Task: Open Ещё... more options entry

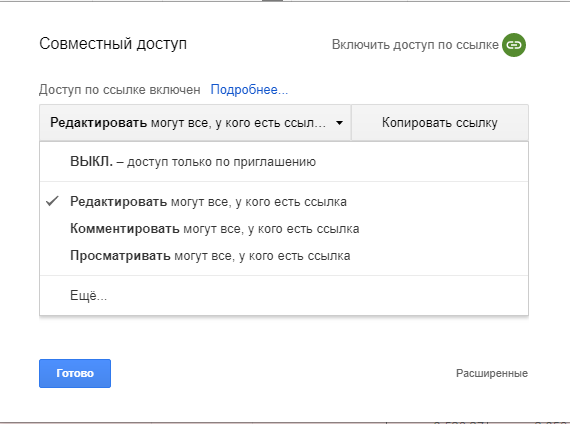Action: [284, 295]
